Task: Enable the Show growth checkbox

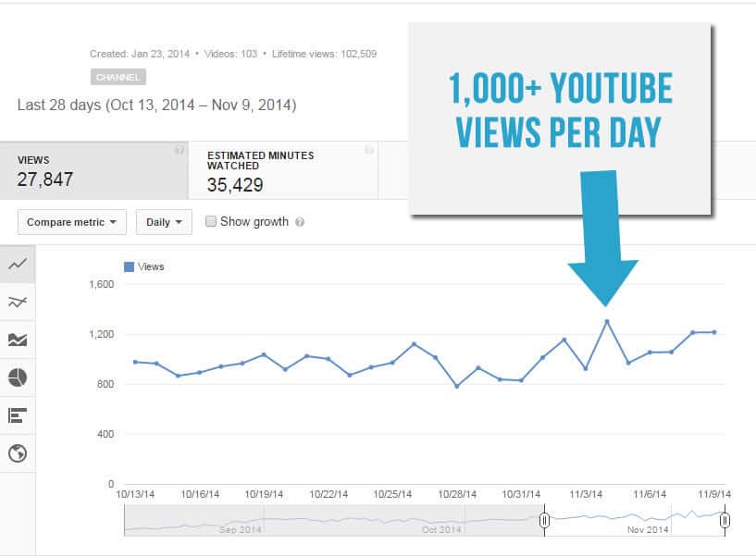Action: [211, 221]
